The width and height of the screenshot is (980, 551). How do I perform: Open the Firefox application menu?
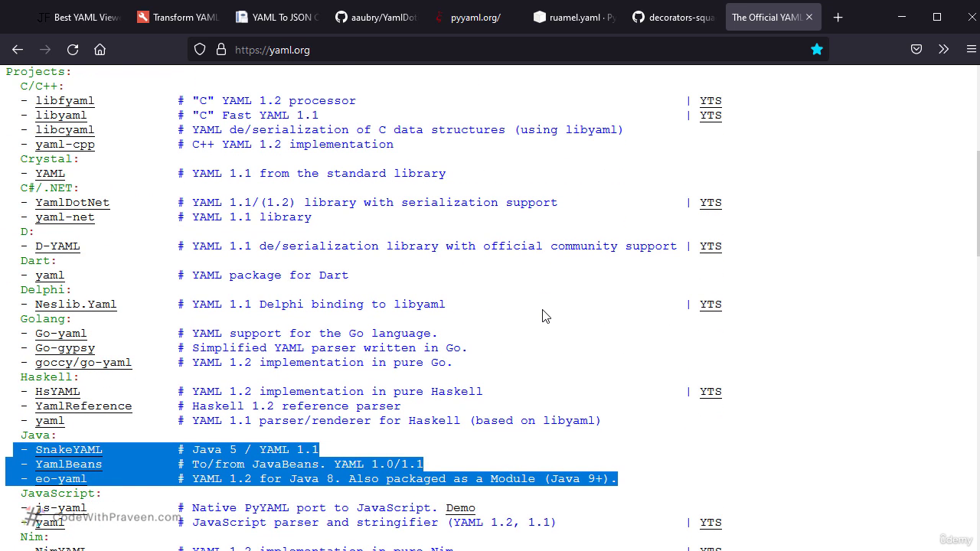click(972, 50)
